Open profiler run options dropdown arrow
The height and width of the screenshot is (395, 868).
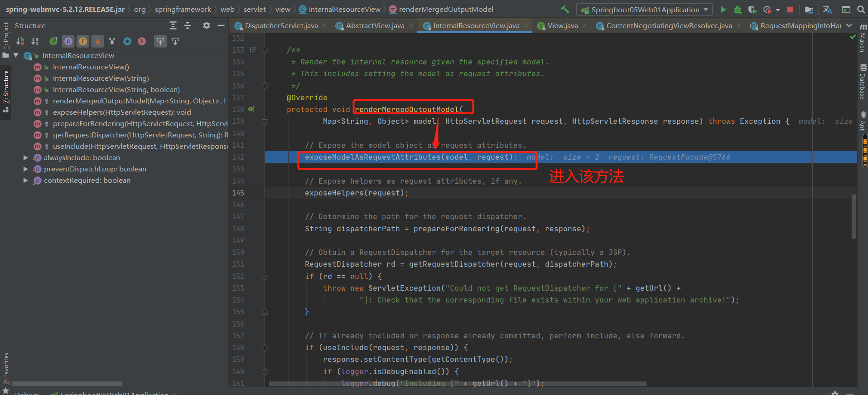778,10
